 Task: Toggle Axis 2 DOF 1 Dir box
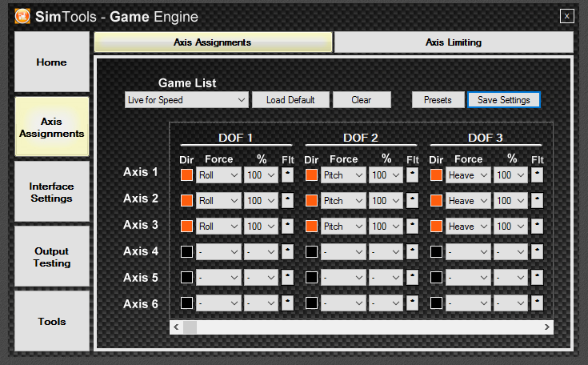[x=186, y=200]
